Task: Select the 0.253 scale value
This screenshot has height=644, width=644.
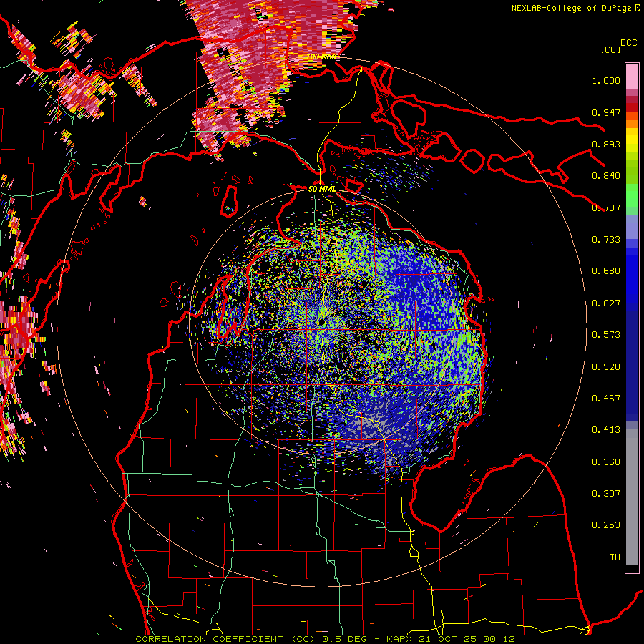Action: click(606, 525)
